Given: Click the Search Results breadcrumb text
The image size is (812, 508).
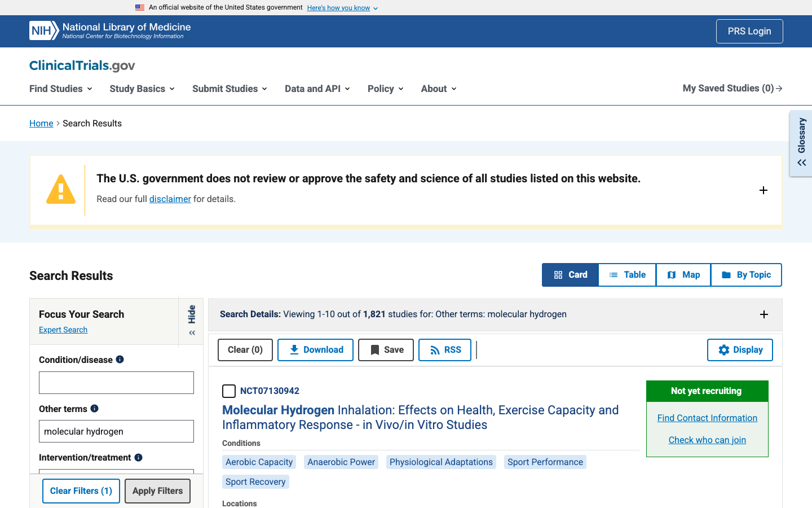Looking at the screenshot, I should pyautogui.click(x=92, y=123).
